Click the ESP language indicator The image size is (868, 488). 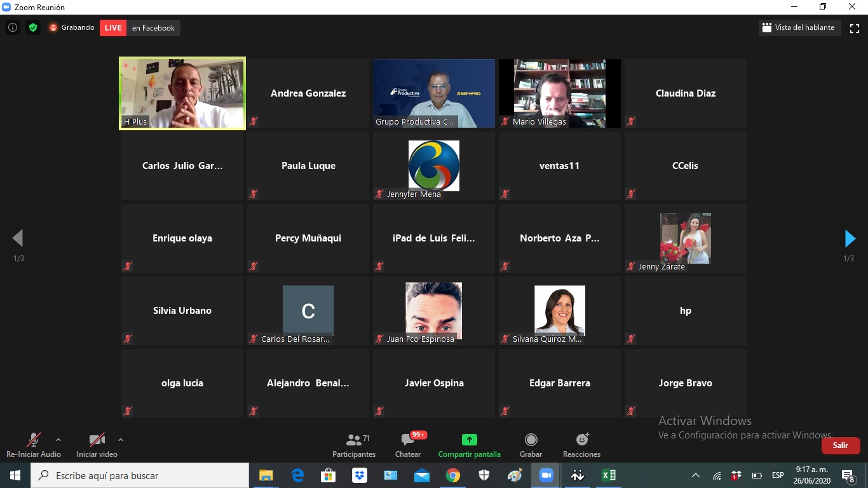pos(778,475)
